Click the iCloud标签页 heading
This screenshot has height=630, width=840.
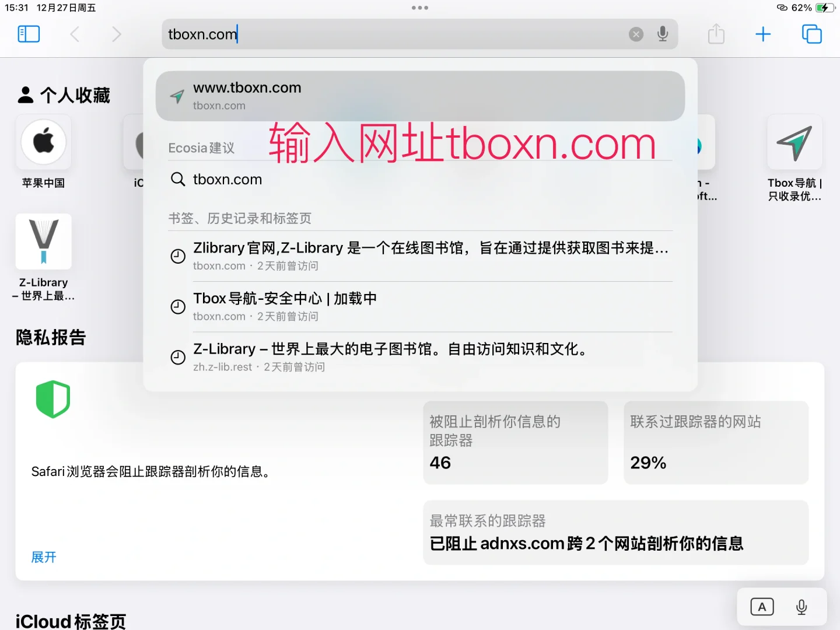tap(71, 621)
